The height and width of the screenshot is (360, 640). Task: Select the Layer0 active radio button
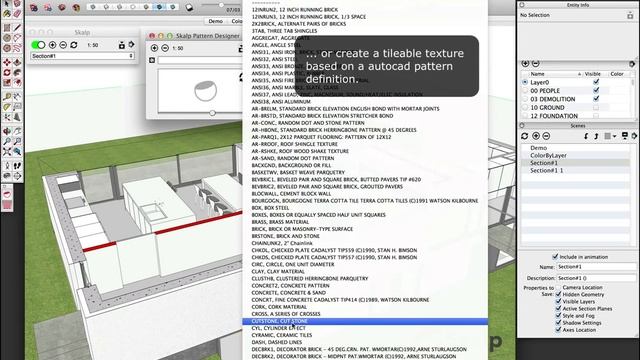(525, 82)
